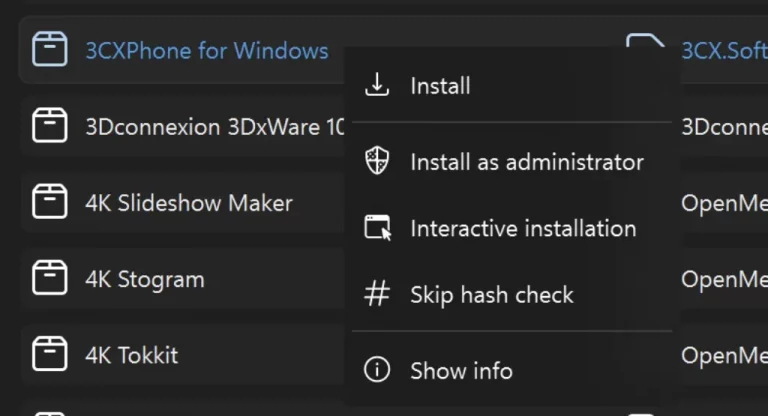Click the window-with-cursor interactive icon
Image resolution: width=768 pixels, height=416 pixels.
(x=378, y=228)
